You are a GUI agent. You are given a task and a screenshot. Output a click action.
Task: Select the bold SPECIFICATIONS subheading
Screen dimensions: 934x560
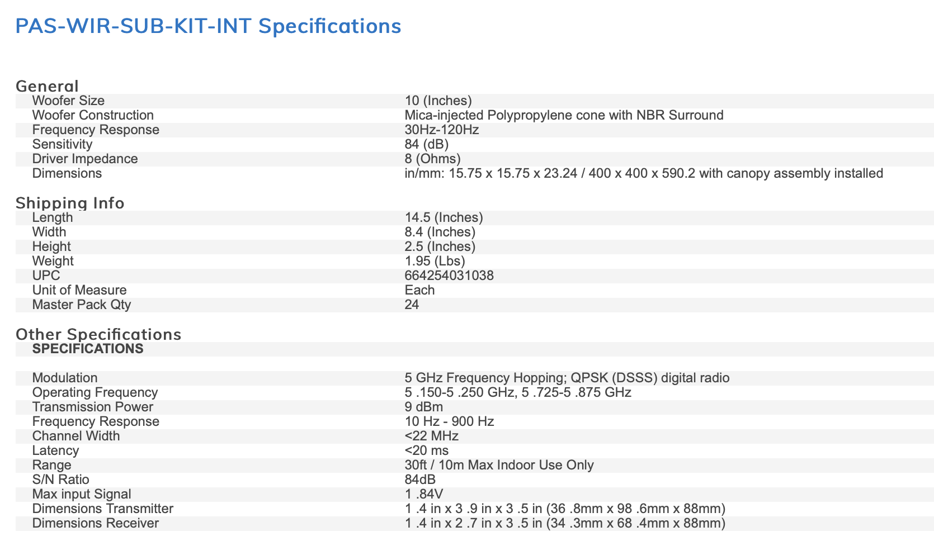tap(88, 349)
